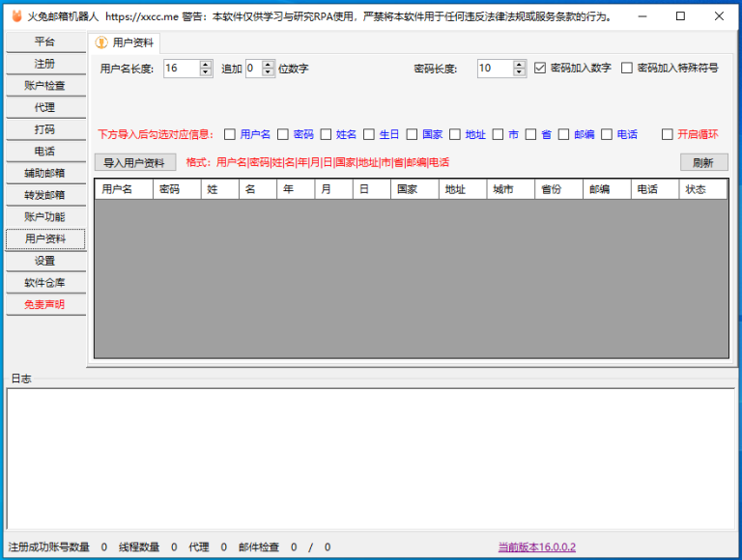Image resolution: width=742 pixels, height=560 pixels.
Task: Click inside the 日志 log text area
Action: (371, 459)
